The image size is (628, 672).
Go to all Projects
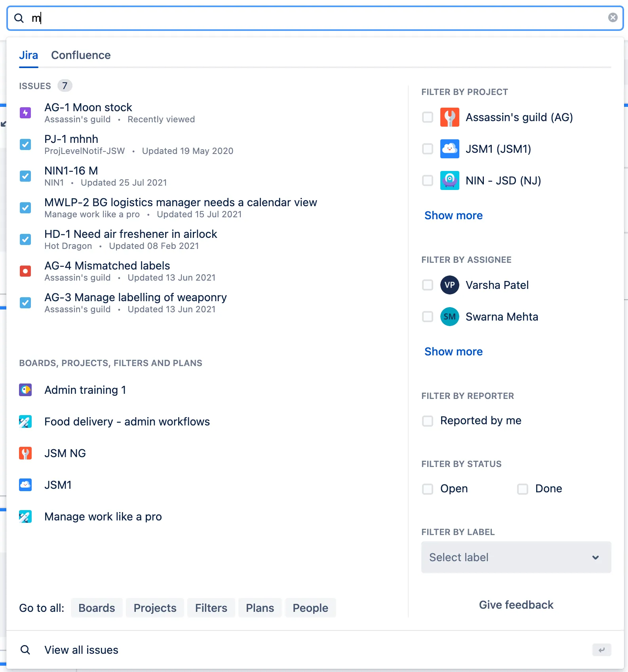coord(155,608)
